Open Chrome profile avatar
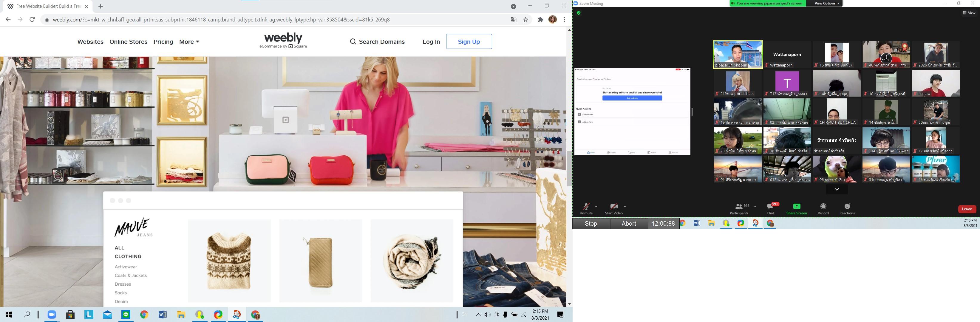Screen dimensions: 980x322 tap(552, 19)
